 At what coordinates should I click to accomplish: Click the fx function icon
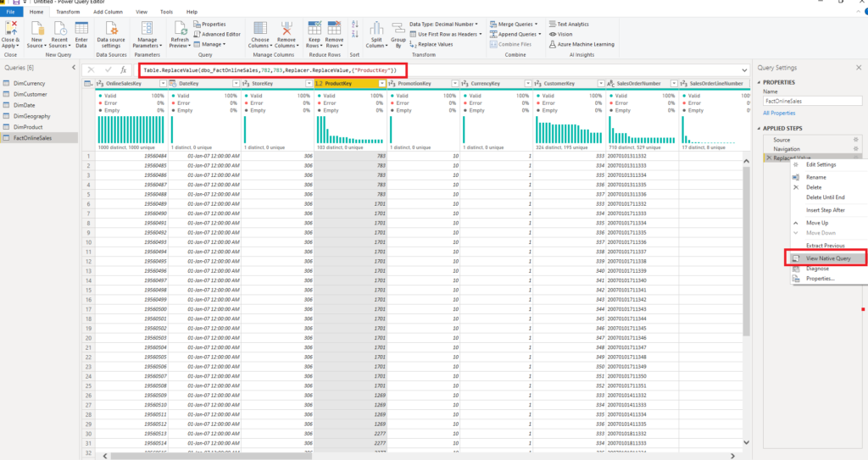[124, 69]
